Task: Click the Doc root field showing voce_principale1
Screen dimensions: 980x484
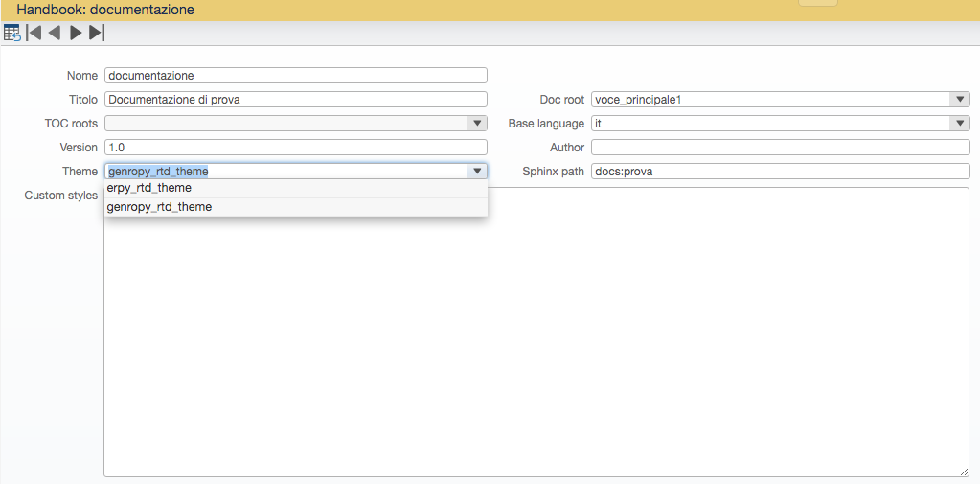Action: [771, 100]
